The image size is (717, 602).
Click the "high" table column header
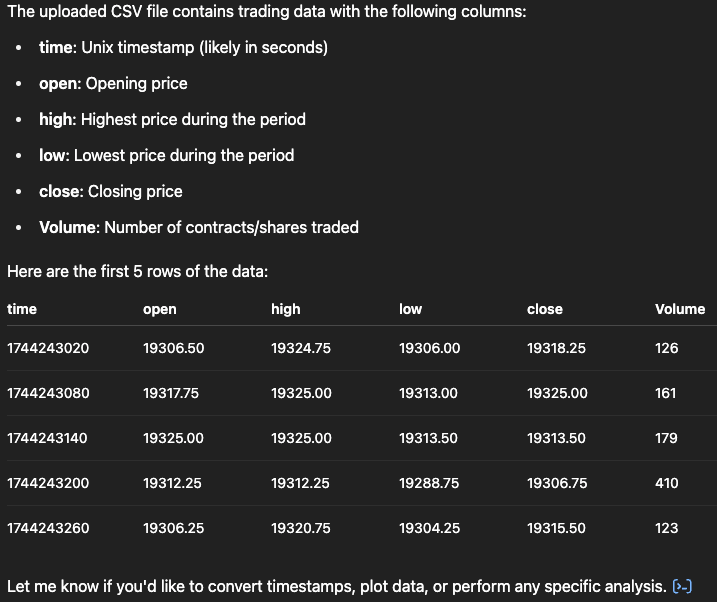286,309
